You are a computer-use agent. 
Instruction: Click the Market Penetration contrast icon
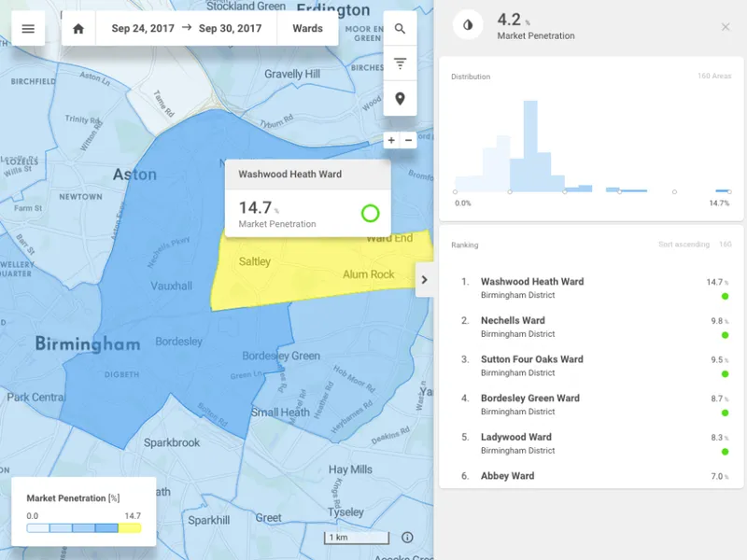[x=468, y=25]
